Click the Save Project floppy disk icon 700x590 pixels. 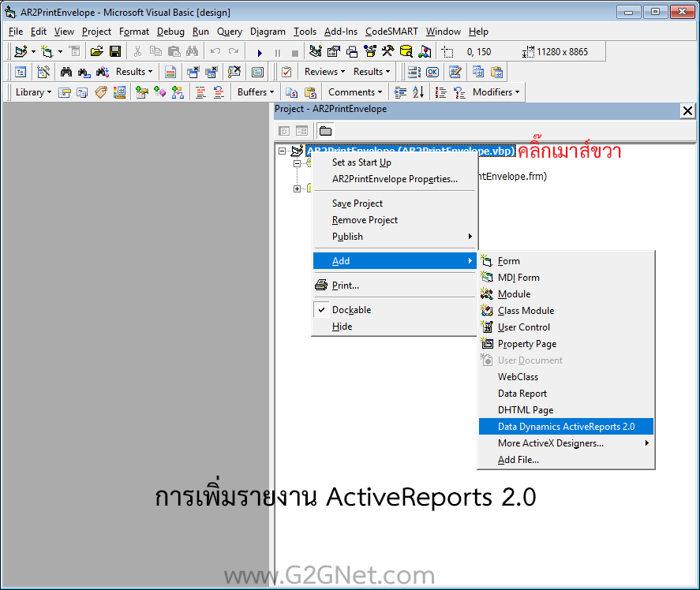[x=115, y=51]
